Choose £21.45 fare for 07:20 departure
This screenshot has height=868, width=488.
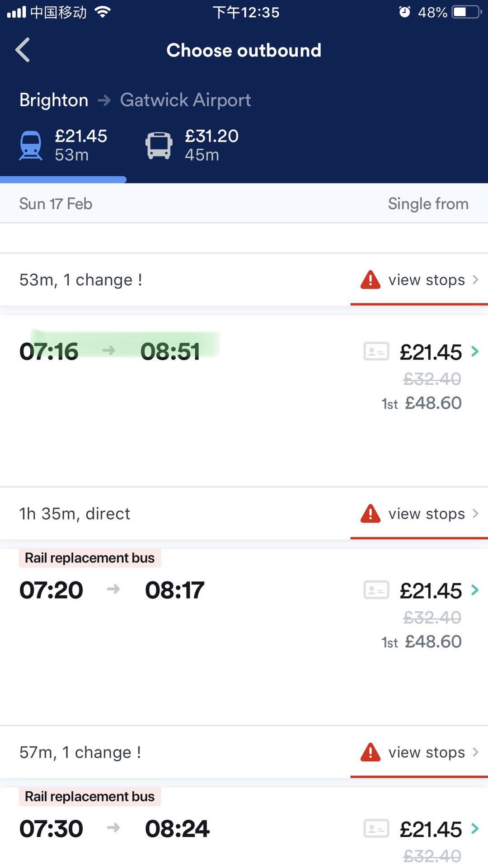pyautogui.click(x=431, y=591)
